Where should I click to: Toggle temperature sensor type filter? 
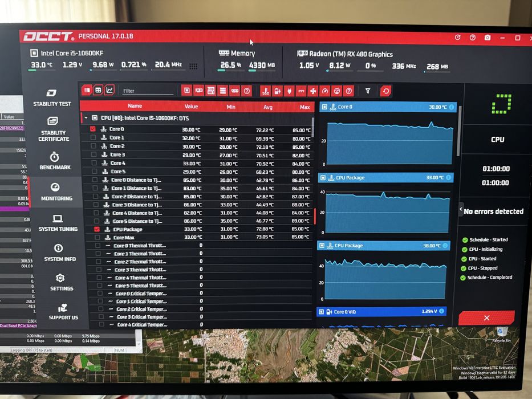[266, 91]
